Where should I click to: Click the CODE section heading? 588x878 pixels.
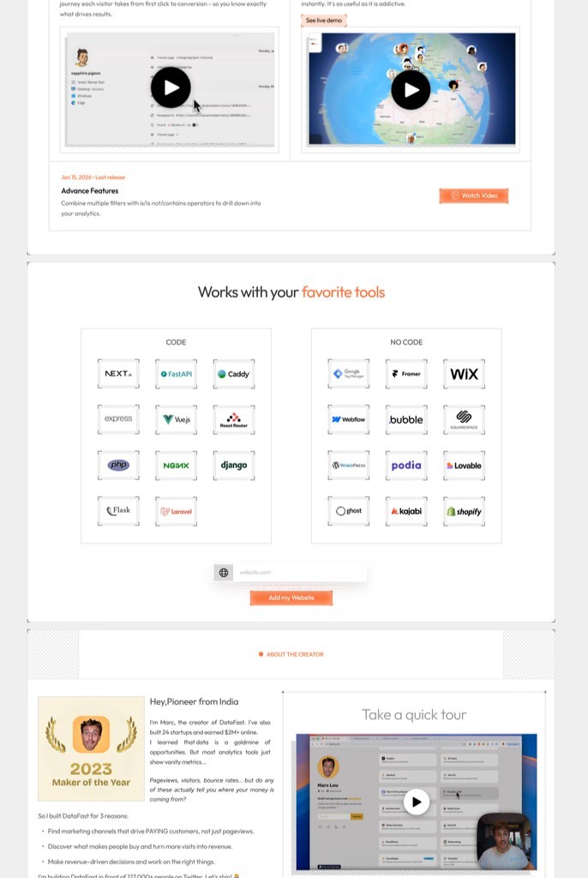click(x=176, y=342)
